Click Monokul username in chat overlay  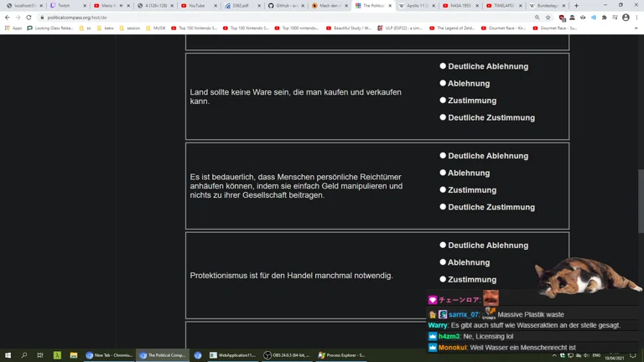[x=453, y=347]
